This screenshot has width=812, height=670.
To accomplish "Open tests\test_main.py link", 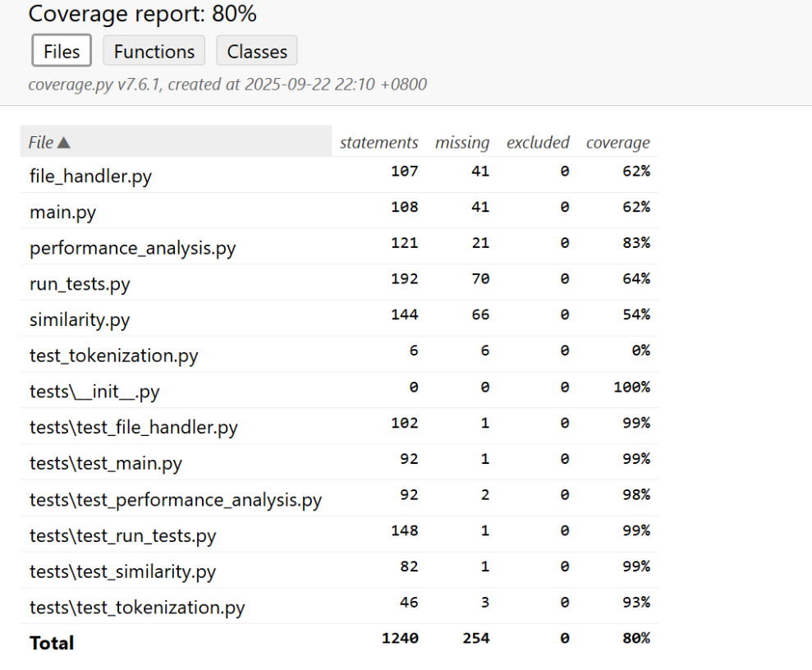I will pos(106,463).
